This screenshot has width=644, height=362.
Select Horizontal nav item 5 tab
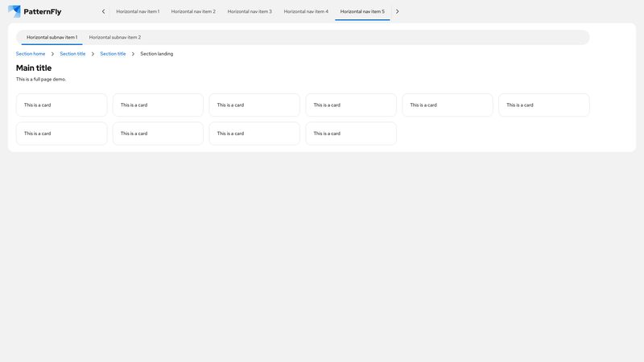[x=362, y=11]
